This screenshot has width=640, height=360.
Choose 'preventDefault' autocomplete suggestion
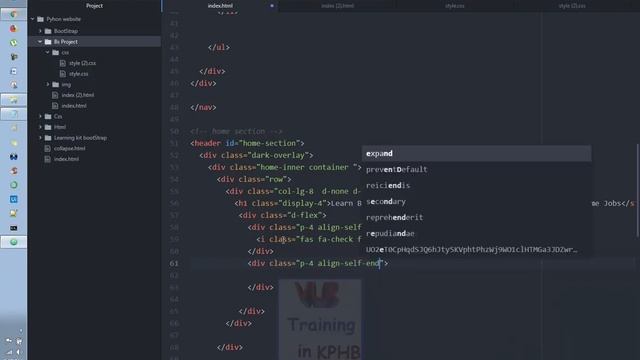point(476,169)
